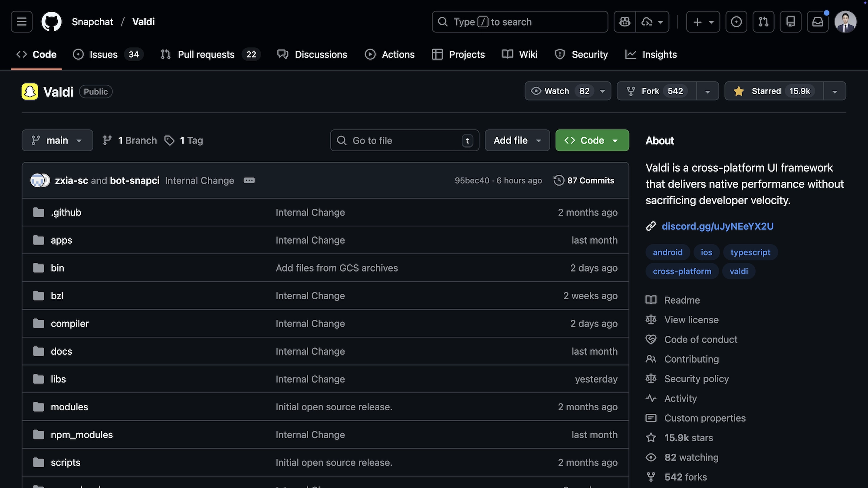Expand commit message ellipsis button
The image size is (868, 488).
tap(249, 180)
